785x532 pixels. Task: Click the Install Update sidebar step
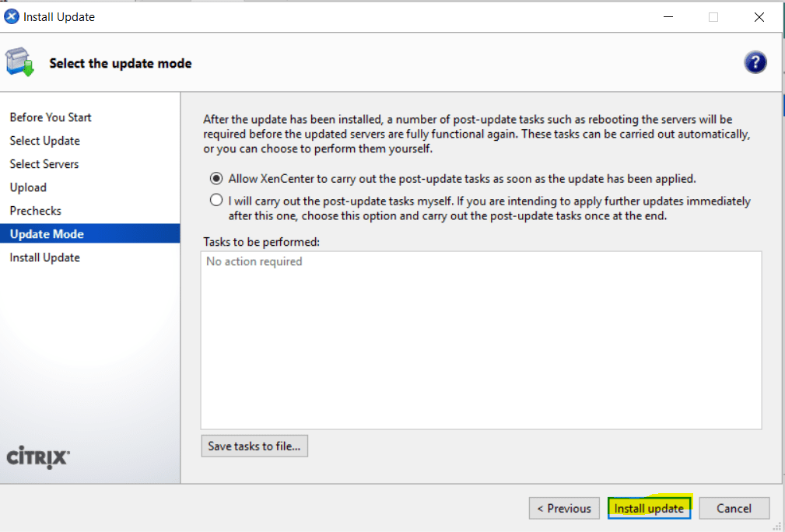[x=44, y=257]
